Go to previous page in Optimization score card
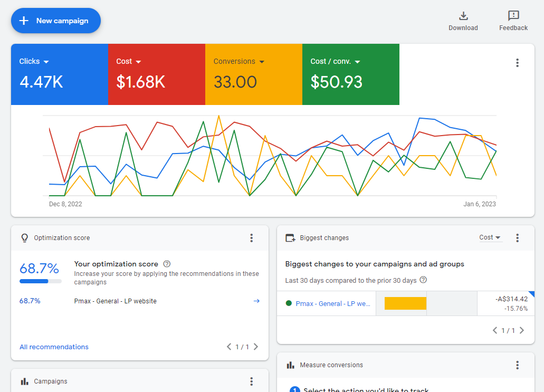Viewport: 544px width, 392px height. point(229,347)
